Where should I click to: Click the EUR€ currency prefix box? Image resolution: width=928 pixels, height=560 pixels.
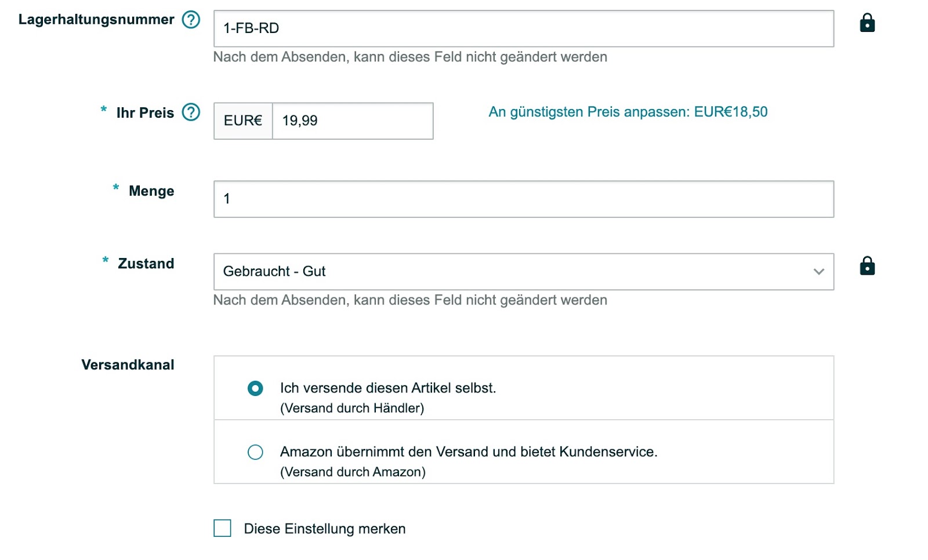(x=243, y=121)
